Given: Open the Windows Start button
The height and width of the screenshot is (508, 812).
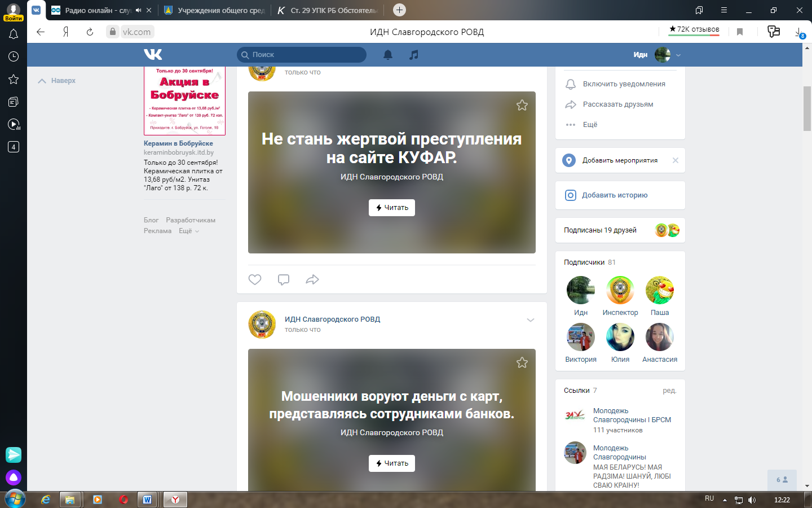Looking at the screenshot, I should coord(15,499).
